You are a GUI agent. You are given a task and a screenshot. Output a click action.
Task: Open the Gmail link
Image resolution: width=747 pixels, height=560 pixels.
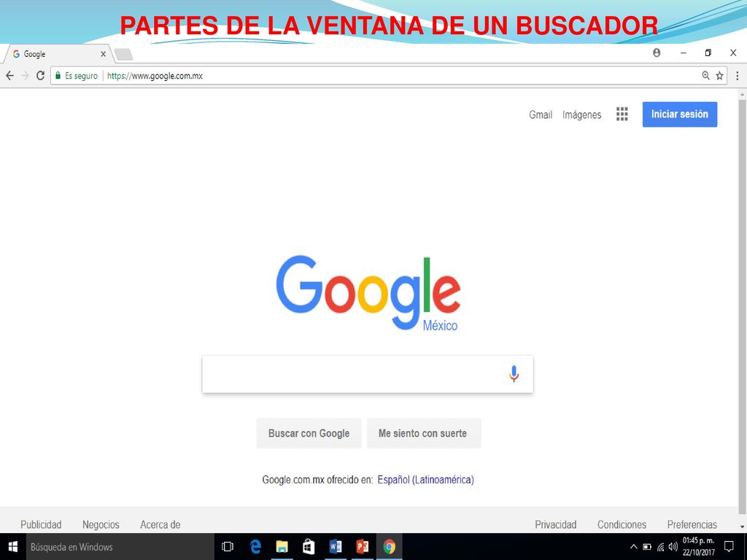541,114
